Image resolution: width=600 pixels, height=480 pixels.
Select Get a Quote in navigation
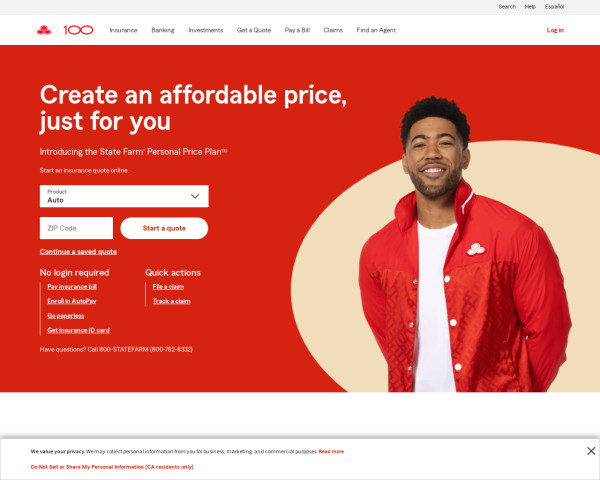(254, 30)
